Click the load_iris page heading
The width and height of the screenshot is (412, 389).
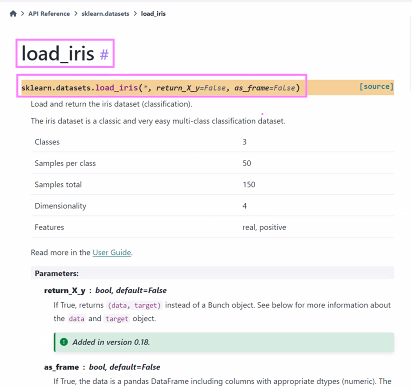(x=58, y=53)
